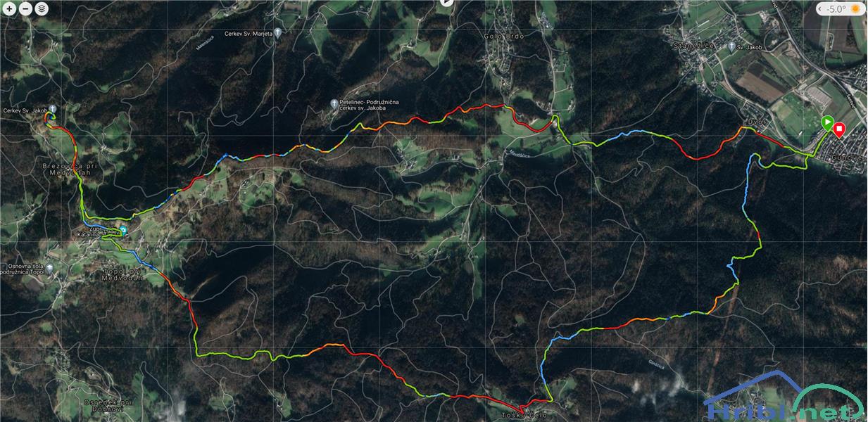This screenshot has width=868, height=422.
Task: Click the Cerkev Sv. Jakob church pin
Action: tap(52, 109)
